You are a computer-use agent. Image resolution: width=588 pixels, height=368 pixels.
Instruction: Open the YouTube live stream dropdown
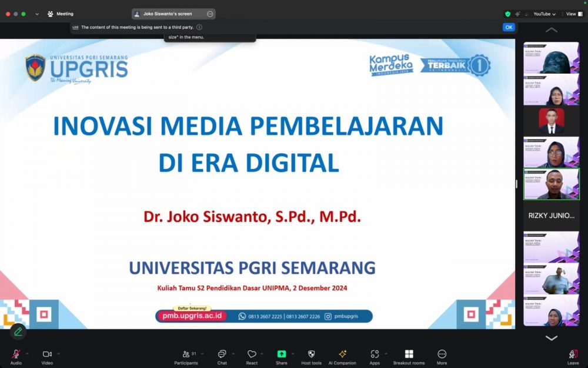544,14
